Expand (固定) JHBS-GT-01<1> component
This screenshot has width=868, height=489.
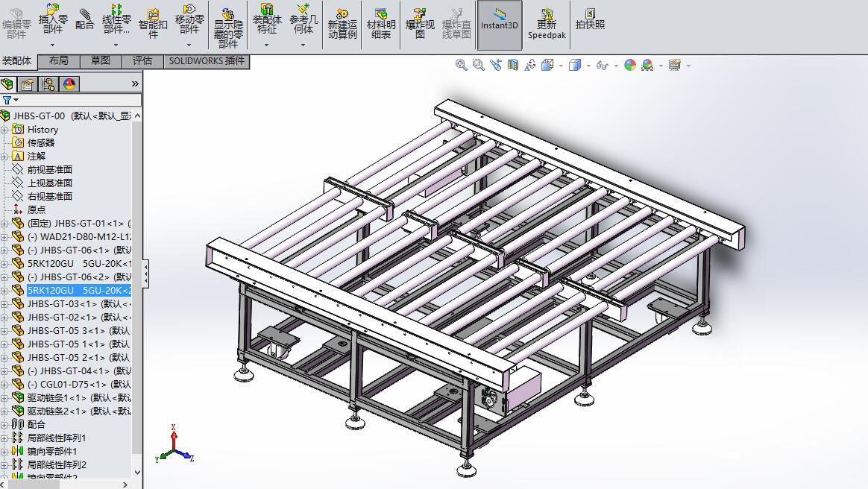tap(4, 224)
